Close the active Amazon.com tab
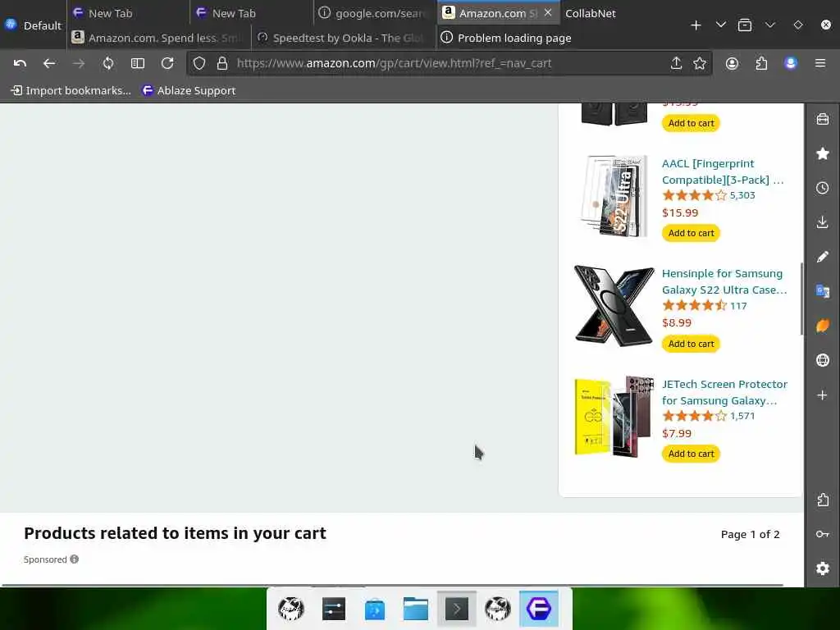The width and height of the screenshot is (840, 630). click(548, 12)
